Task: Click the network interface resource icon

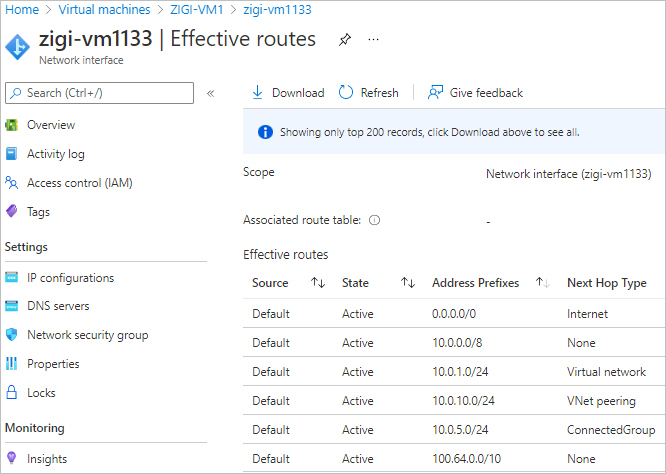Action: (17, 47)
